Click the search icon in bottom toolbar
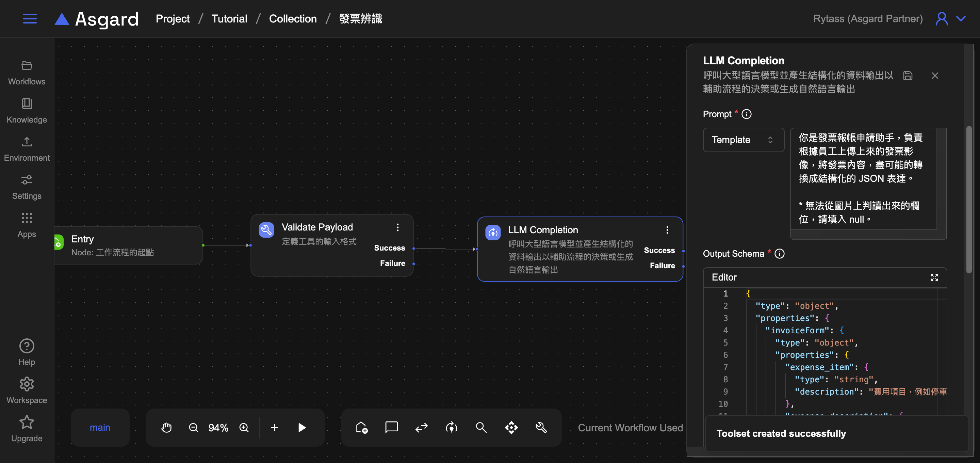 (481, 428)
